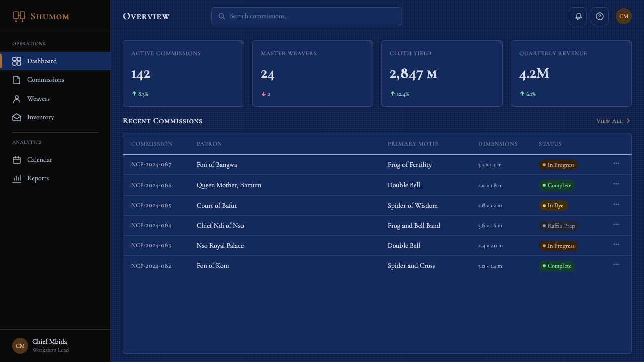The height and width of the screenshot is (362, 644).
Task: Click the search magnifier icon
Action: click(x=222, y=16)
